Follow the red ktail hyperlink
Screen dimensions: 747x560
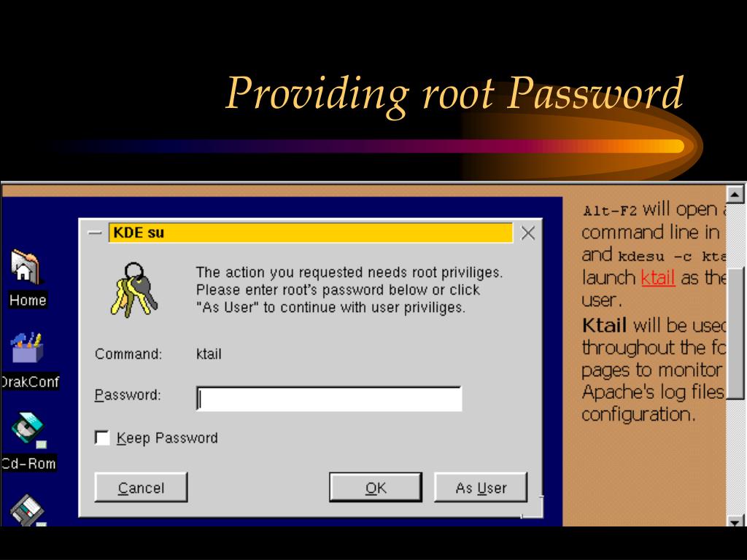pyautogui.click(x=658, y=278)
